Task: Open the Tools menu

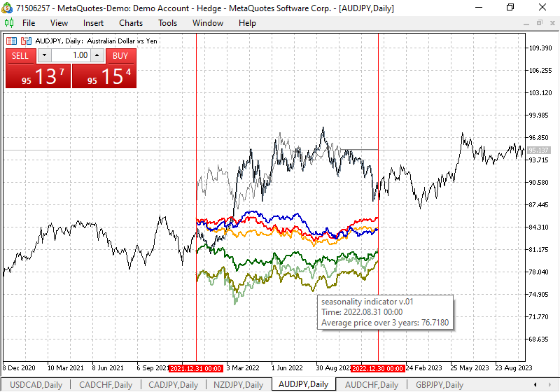Action: point(167,23)
